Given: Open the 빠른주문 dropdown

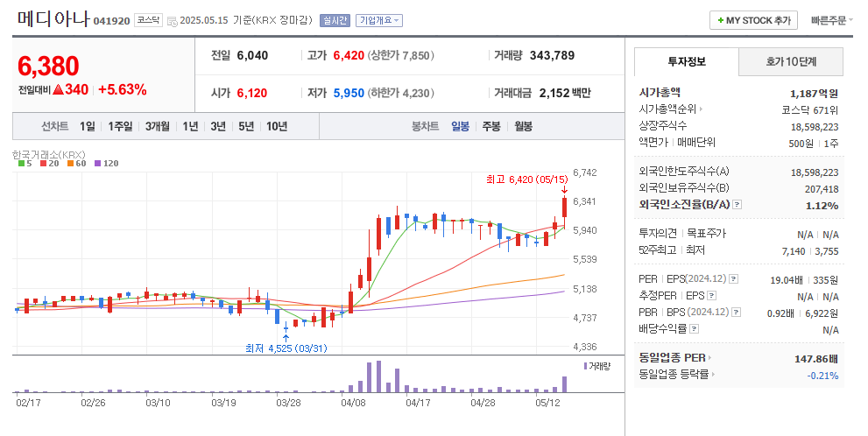Looking at the screenshot, I should pyautogui.click(x=831, y=20).
